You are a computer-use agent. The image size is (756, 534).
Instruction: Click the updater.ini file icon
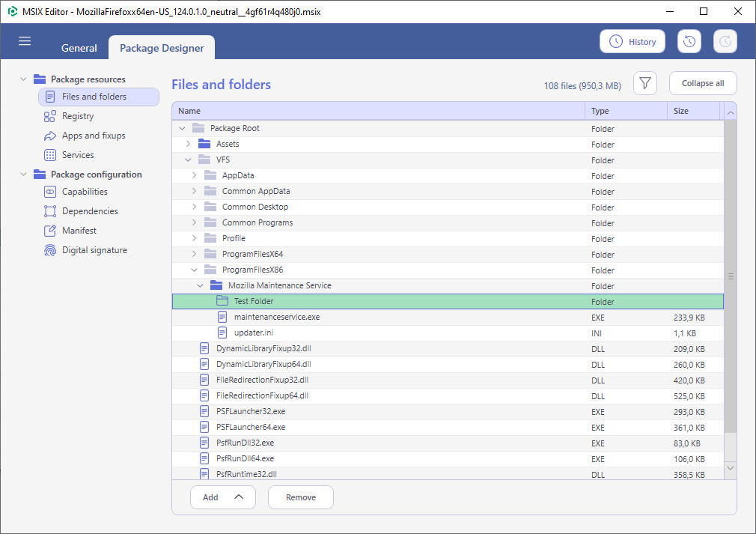point(222,333)
